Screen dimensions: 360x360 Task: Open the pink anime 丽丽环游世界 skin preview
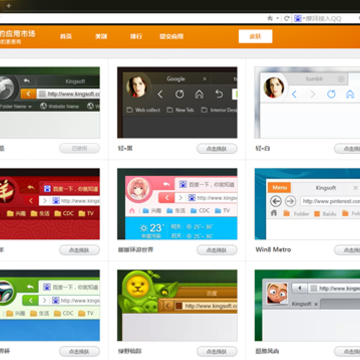177,204
